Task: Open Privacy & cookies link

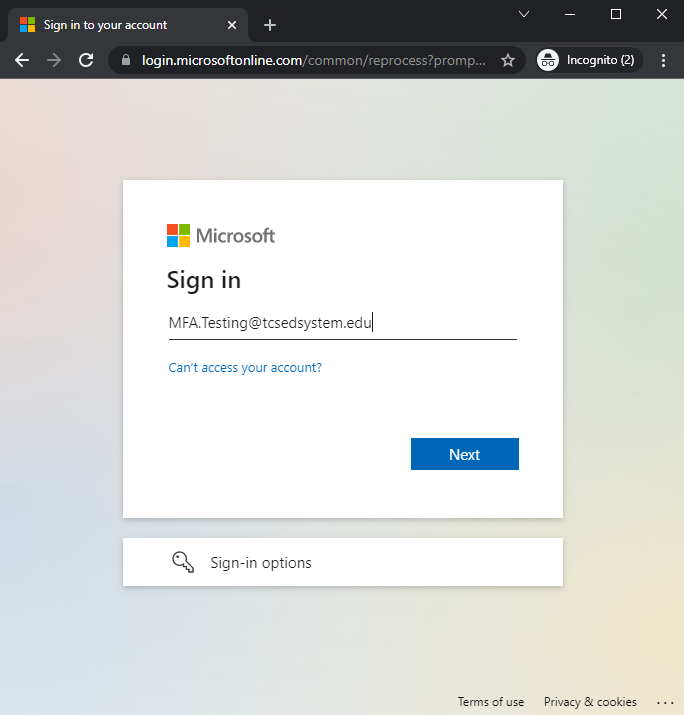Action: pyautogui.click(x=590, y=702)
